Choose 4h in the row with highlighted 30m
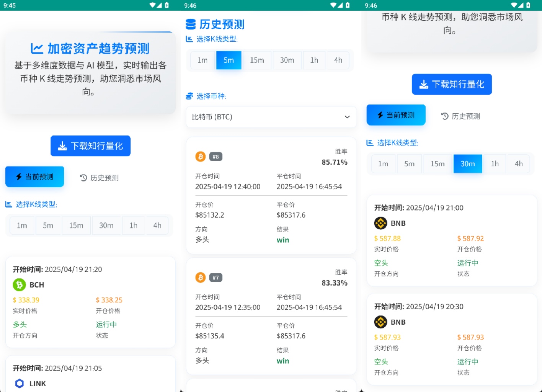 [519, 164]
